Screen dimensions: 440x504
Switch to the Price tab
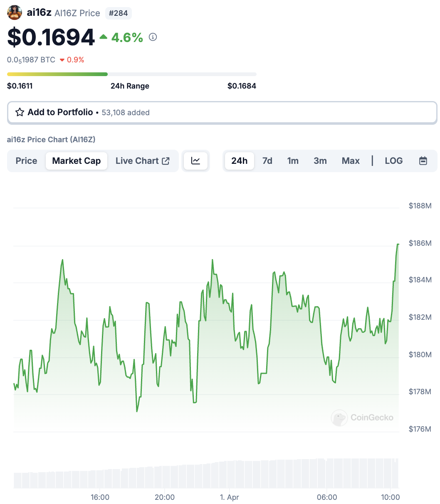(27, 161)
